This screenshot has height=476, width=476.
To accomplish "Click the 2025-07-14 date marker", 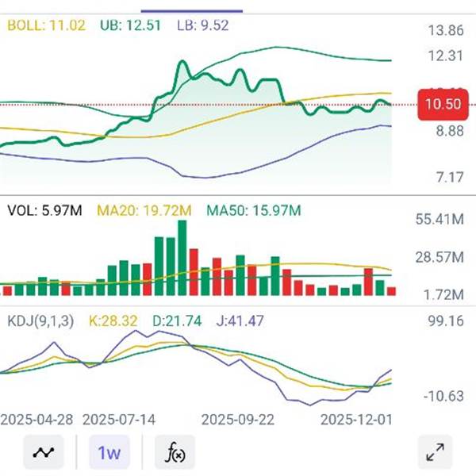I will point(120,418).
